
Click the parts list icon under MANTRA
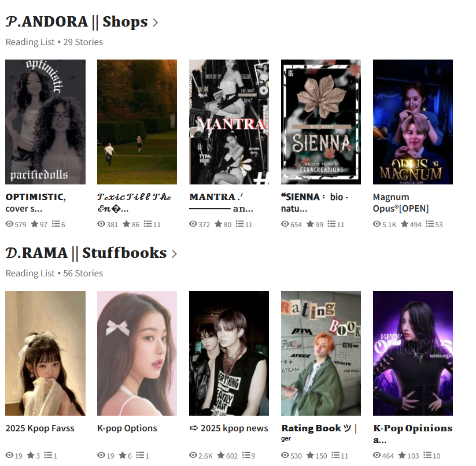pos(239,224)
